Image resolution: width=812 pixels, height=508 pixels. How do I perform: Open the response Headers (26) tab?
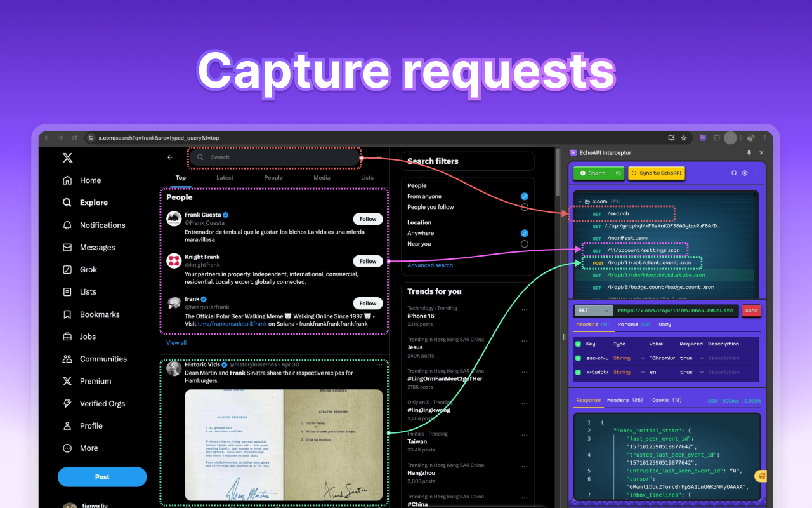[x=625, y=400]
